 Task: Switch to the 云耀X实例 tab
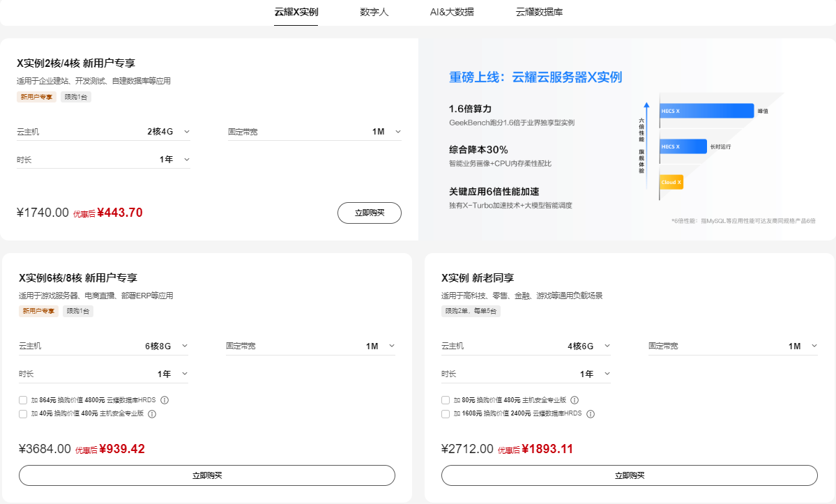coord(296,13)
